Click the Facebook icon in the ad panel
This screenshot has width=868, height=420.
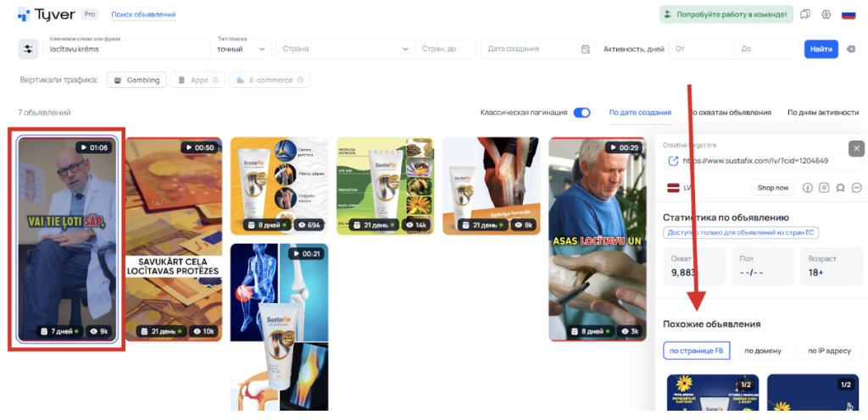[807, 187]
